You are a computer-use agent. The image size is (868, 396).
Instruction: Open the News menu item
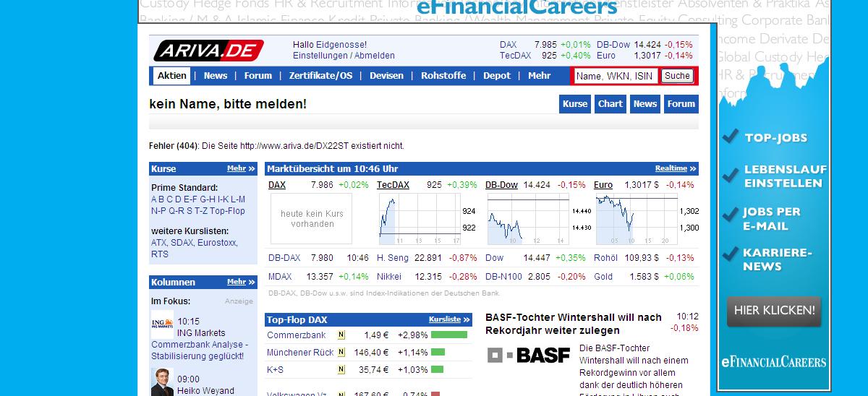216,75
